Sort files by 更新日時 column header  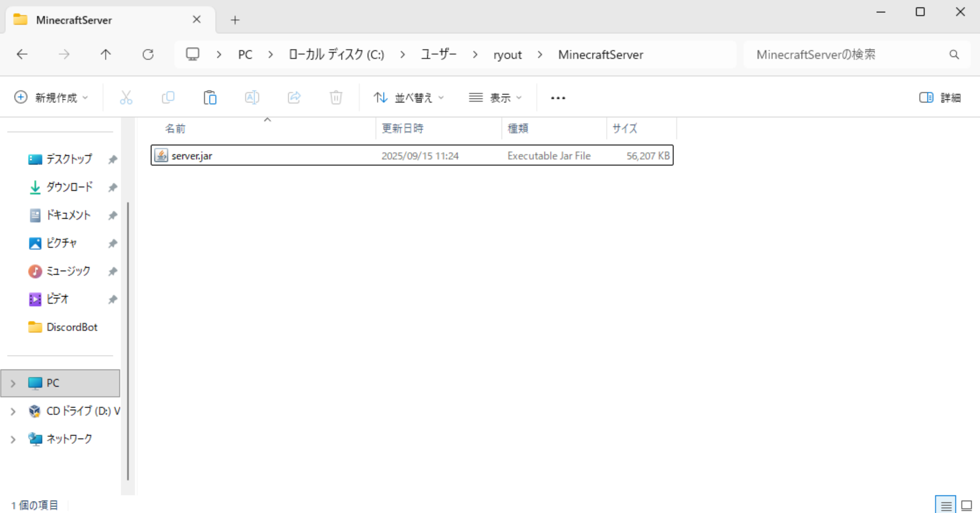click(x=402, y=128)
